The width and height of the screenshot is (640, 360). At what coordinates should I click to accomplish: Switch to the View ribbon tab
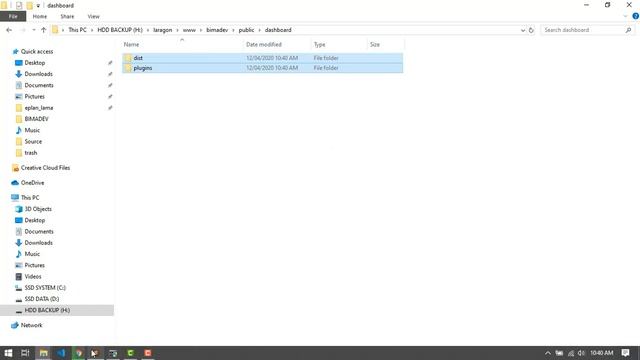pyautogui.click(x=93, y=16)
